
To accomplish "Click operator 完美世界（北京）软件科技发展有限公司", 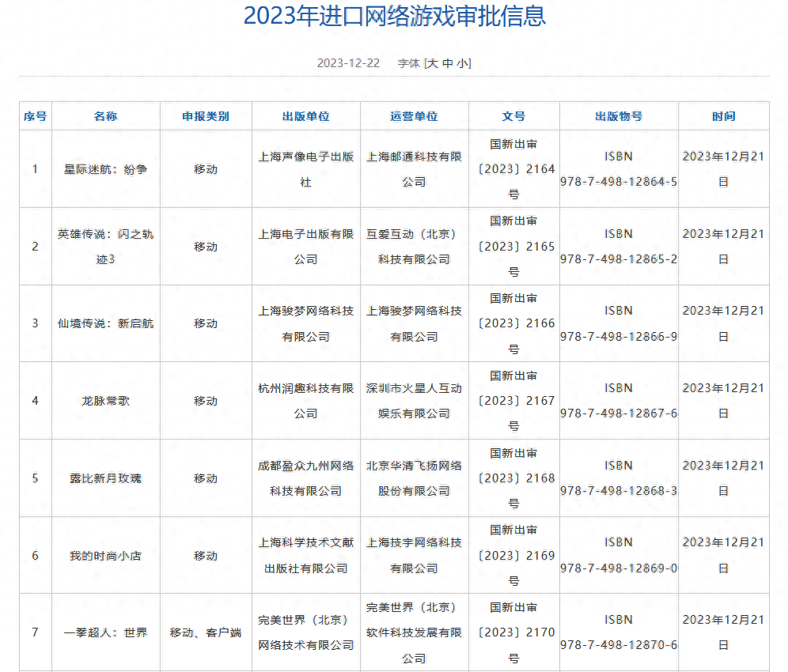I will point(414,632).
